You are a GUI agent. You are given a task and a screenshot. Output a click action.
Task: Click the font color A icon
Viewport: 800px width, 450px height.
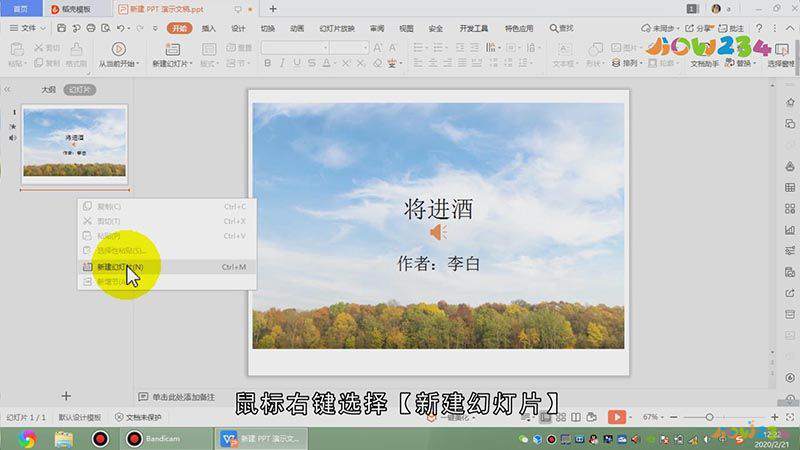click(327, 63)
